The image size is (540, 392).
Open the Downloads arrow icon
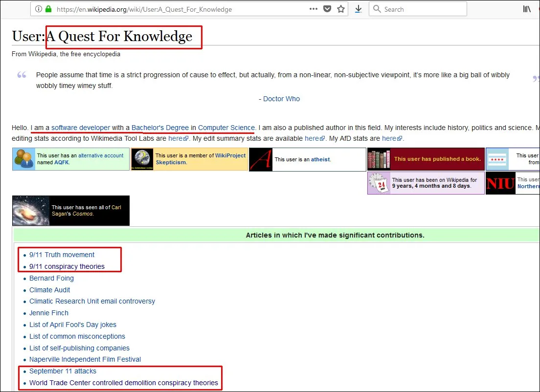[359, 9]
